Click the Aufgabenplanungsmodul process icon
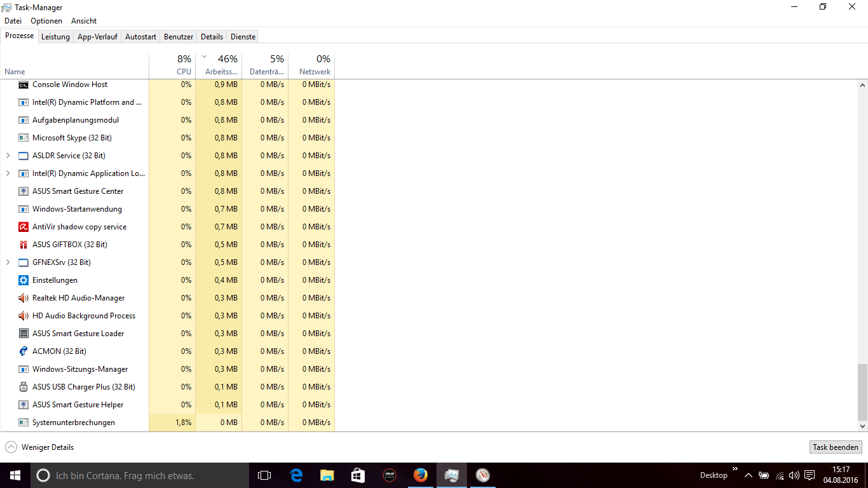 pyautogui.click(x=24, y=120)
